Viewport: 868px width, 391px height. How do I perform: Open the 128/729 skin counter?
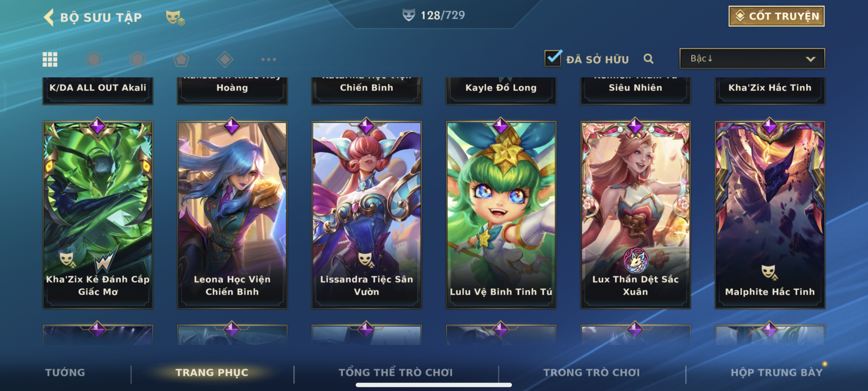tap(434, 15)
